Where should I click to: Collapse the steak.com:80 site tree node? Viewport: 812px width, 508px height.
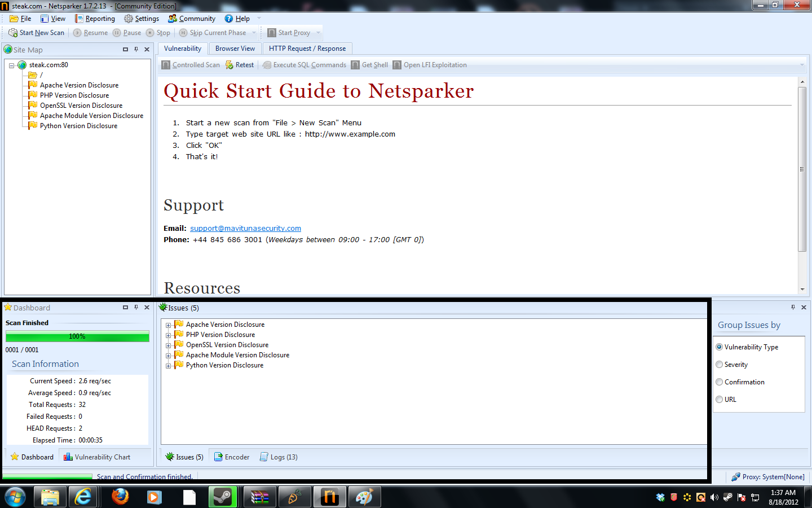point(11,65)
